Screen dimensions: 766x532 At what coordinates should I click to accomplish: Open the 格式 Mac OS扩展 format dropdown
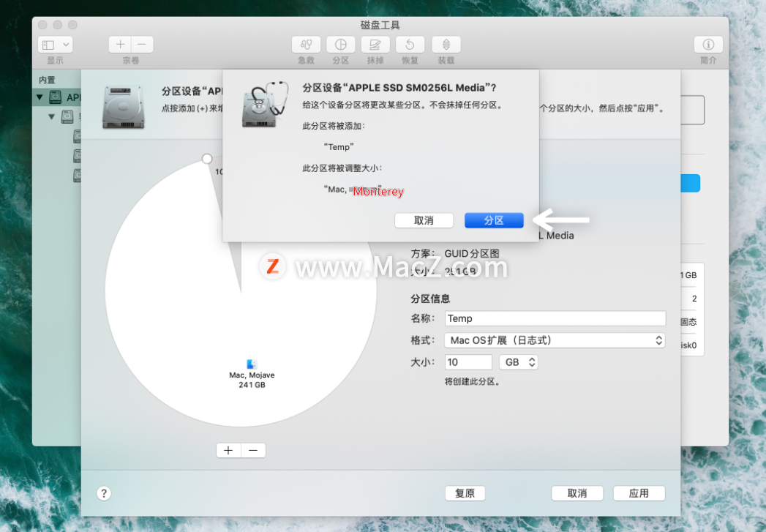555,340
